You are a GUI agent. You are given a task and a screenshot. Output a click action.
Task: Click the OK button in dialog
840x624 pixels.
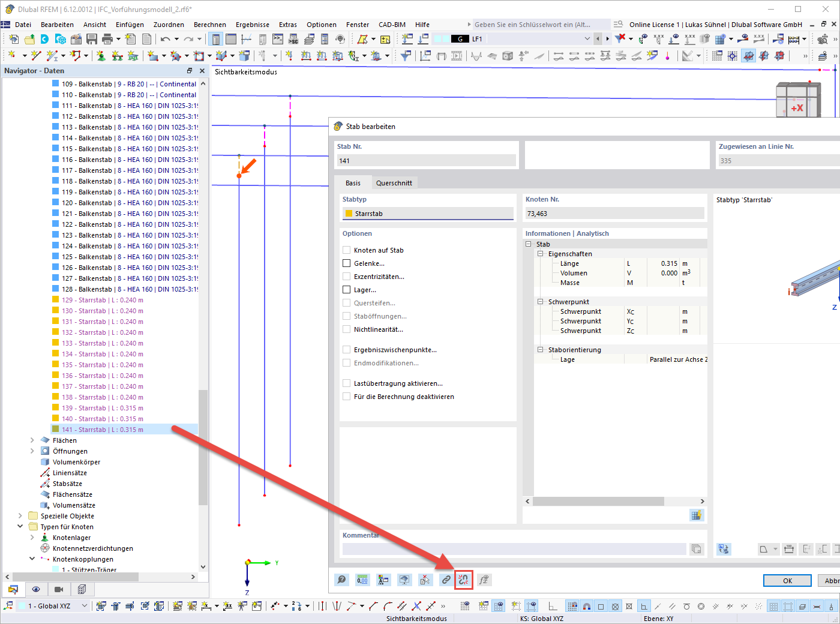pos(787,581)
